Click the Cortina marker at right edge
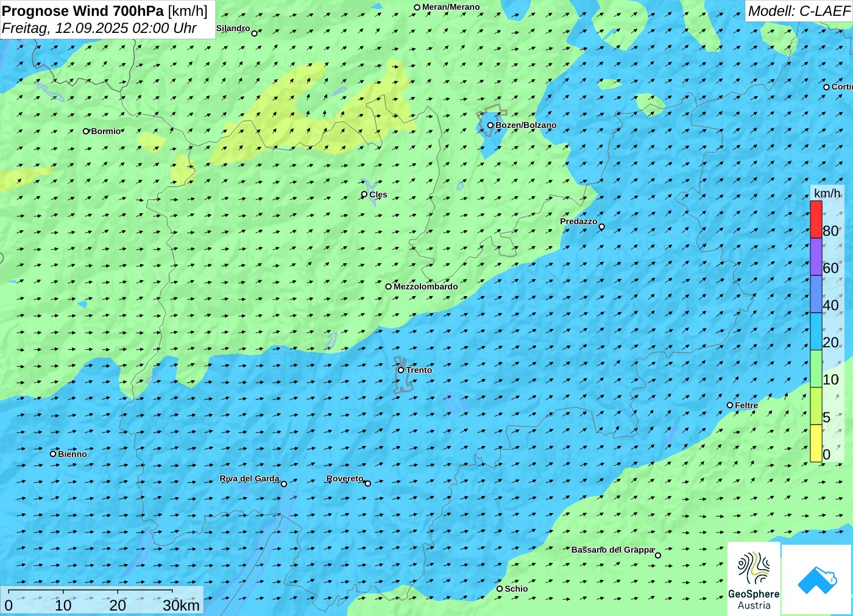 click(827, 87)
